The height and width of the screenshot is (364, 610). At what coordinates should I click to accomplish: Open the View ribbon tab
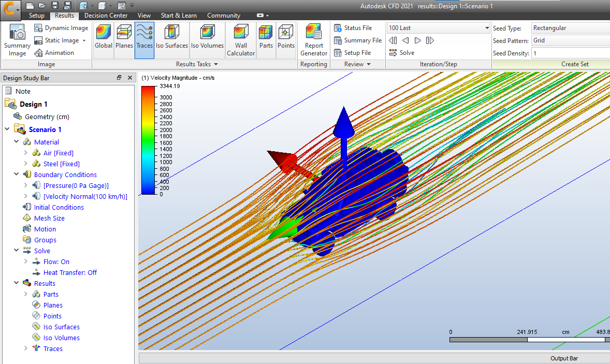point(144,16)
